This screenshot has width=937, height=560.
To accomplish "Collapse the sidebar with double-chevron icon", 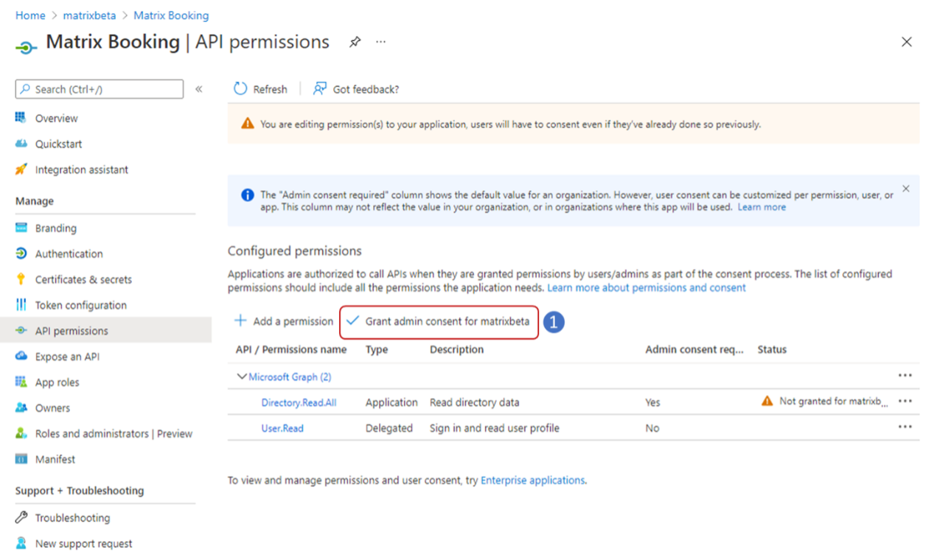I will (199, 89).
